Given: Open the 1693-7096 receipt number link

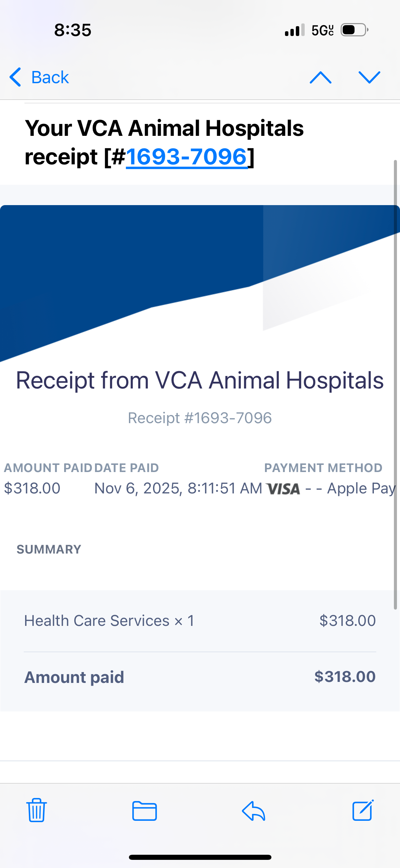Looking at the screenshot, I should click(187, 157).
